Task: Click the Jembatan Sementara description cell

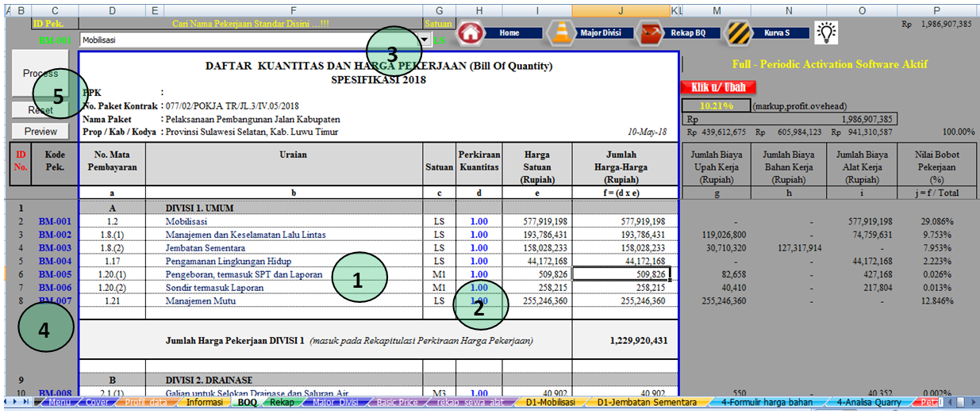Action: coord(285,248)
